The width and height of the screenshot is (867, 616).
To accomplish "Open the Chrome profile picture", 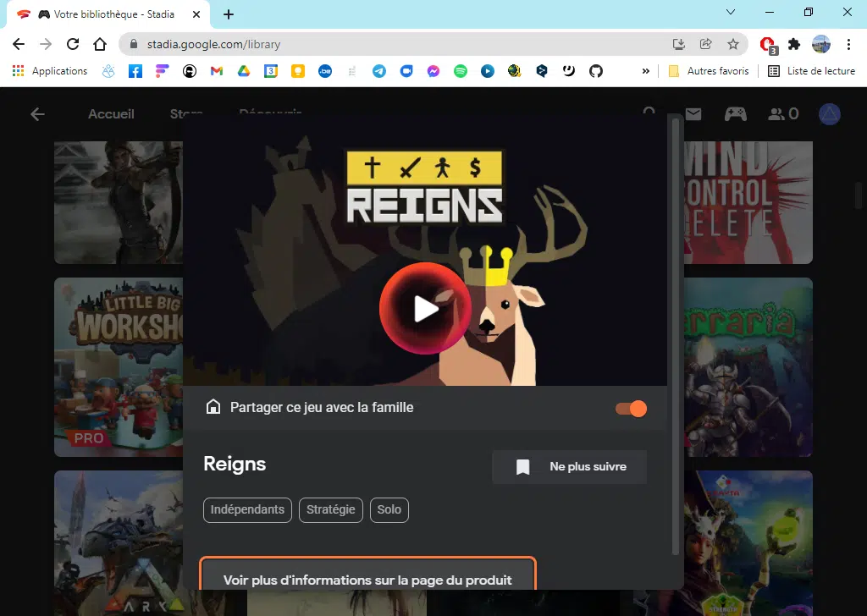I will point(821,44).
